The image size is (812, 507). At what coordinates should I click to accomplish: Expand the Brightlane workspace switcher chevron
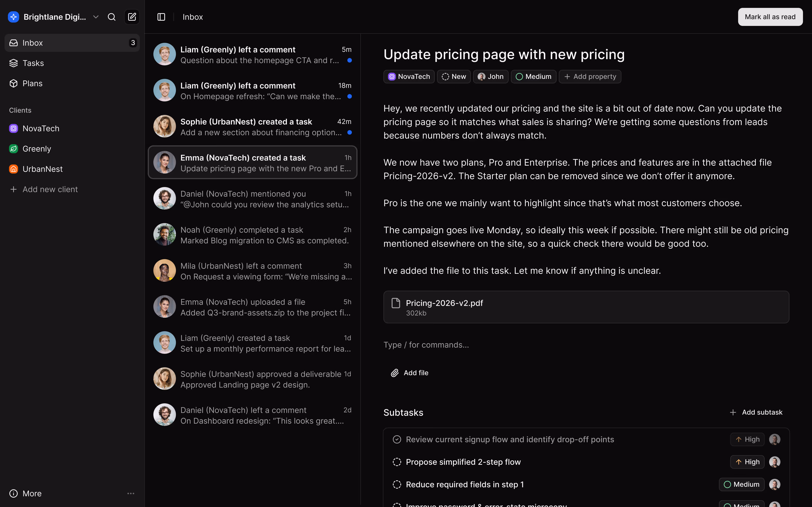point(96,17)
